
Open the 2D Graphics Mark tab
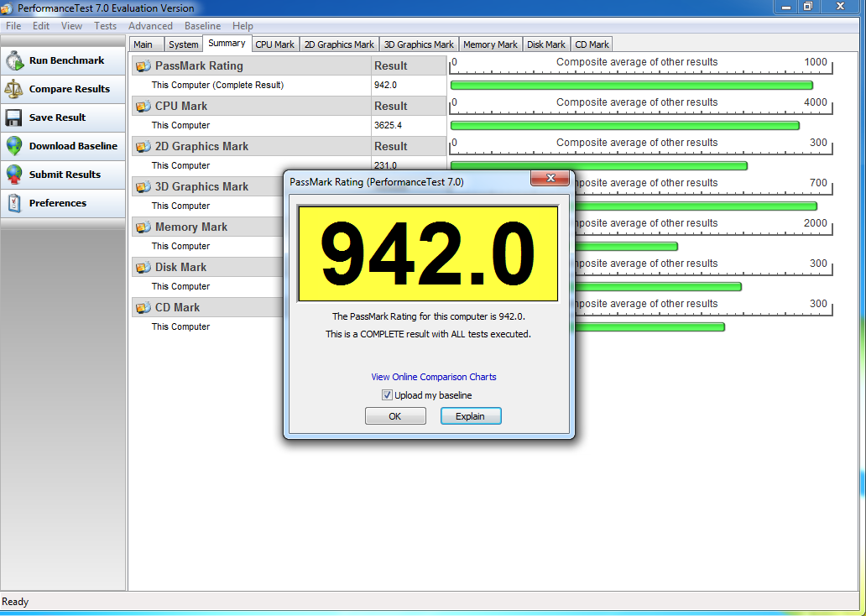(x=339, y=44)
